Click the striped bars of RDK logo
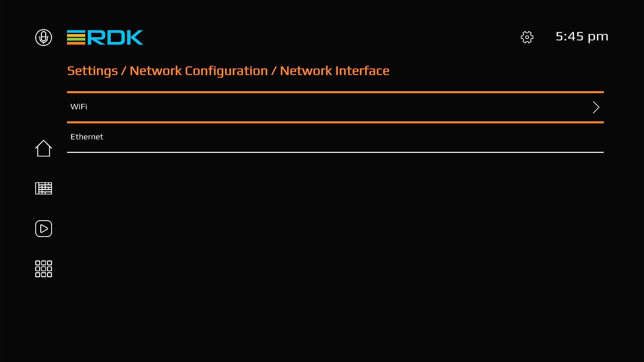Screen dimensions: 644x362 tap(76, 37)
